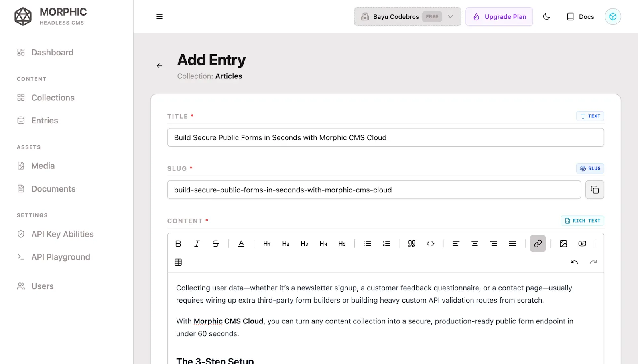Screen dimensions: 638x364
Task: Redo the last edit
Action: point(593,262)
